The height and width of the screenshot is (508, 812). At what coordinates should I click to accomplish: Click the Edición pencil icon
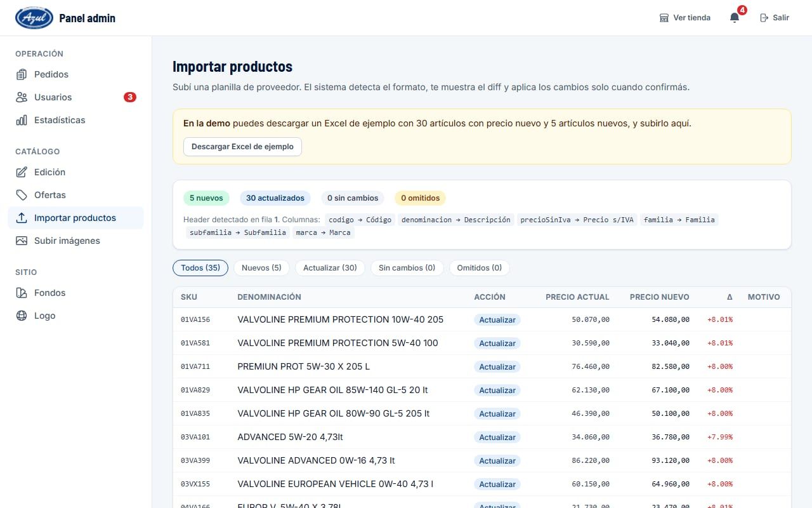[22, 172]
